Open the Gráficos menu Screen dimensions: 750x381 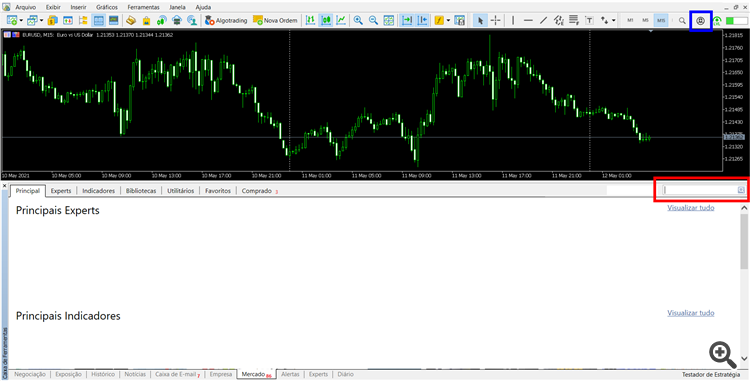[108, 8]
